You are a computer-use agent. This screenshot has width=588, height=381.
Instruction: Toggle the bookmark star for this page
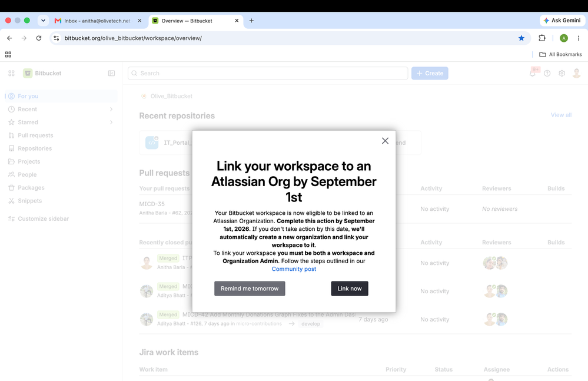[x=521, y=38]
